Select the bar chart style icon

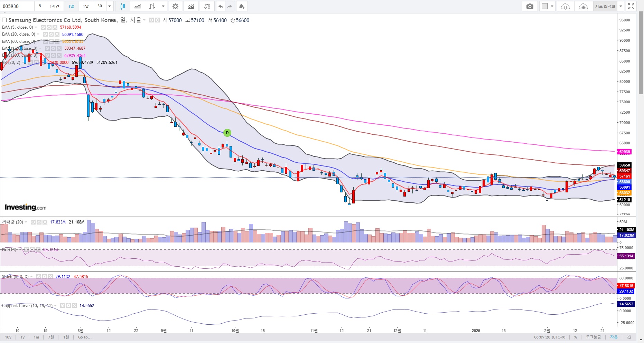152,6
